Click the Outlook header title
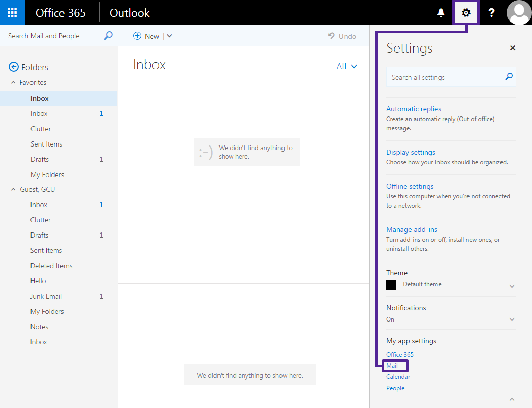 point(129,13)
